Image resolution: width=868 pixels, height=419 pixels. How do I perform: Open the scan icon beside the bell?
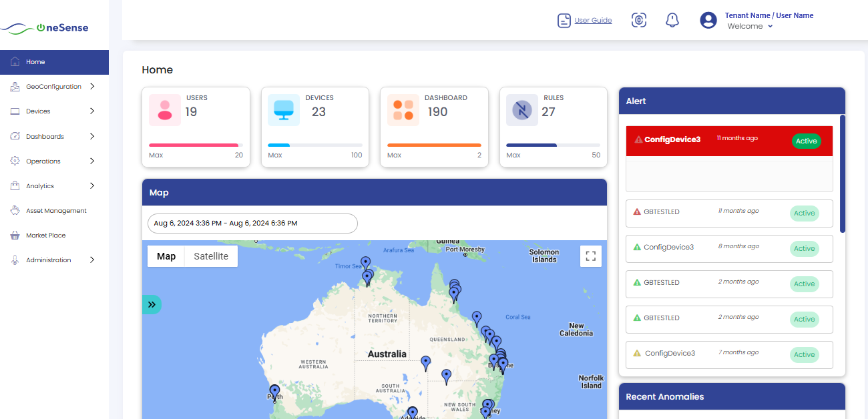[639, 20]
